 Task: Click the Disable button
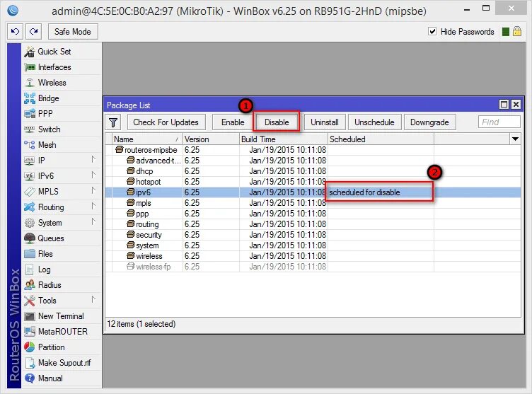pos(277,122)
